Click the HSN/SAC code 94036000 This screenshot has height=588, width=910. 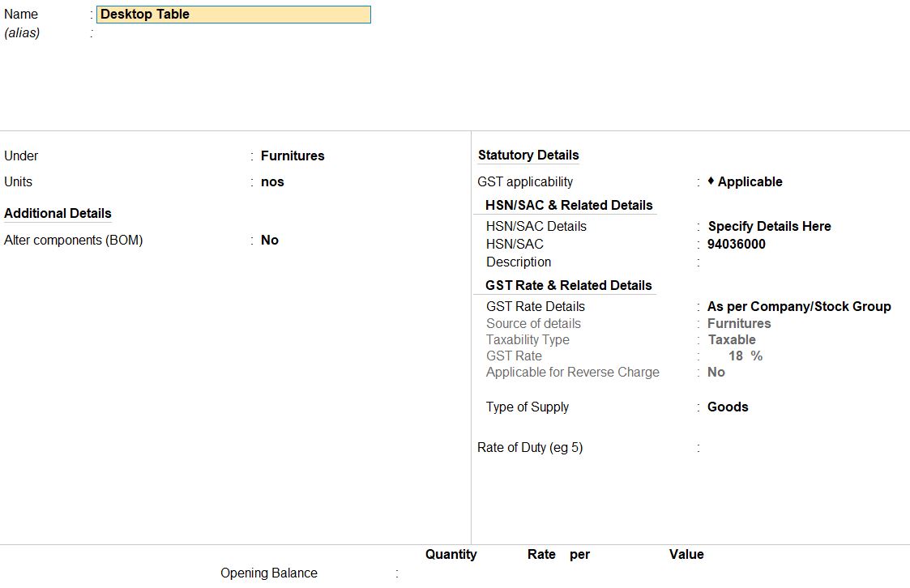tap(736, 244)
